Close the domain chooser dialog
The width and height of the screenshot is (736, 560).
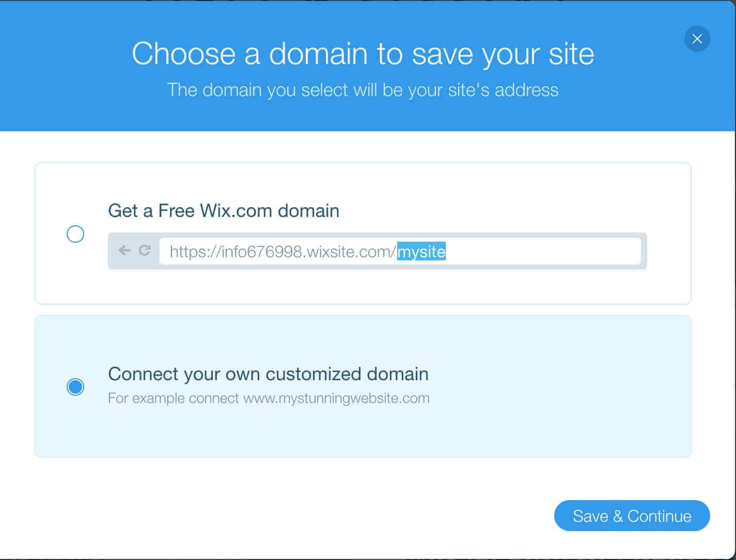[697, 39]
